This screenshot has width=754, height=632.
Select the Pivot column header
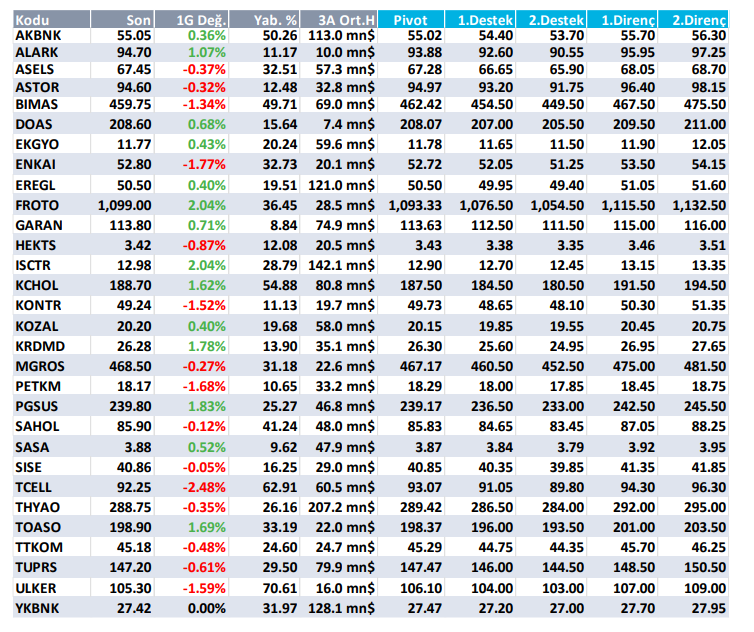coord(412,19)
